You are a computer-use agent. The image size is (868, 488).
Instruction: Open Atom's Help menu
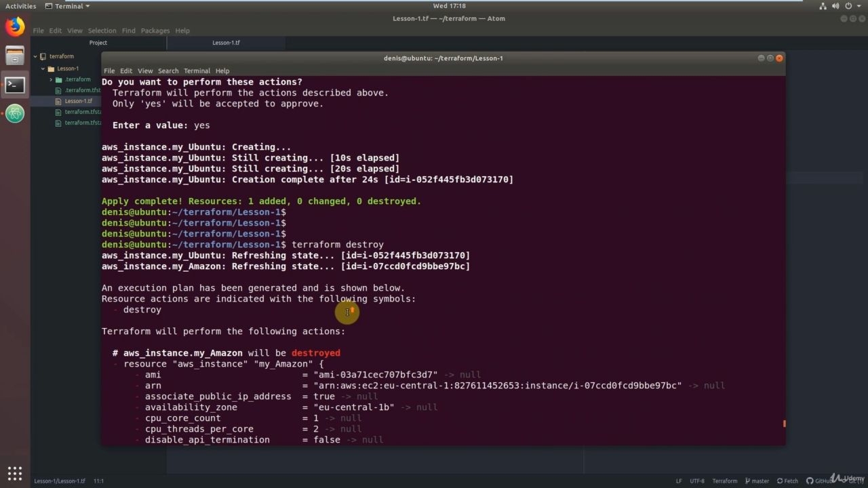coord(182,30)
